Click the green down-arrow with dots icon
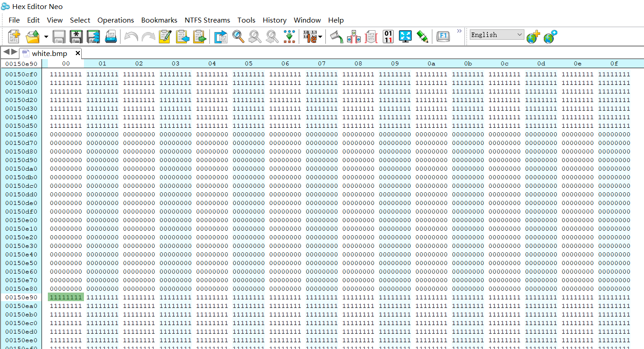The image size is (644, 349). click(289, 36)
